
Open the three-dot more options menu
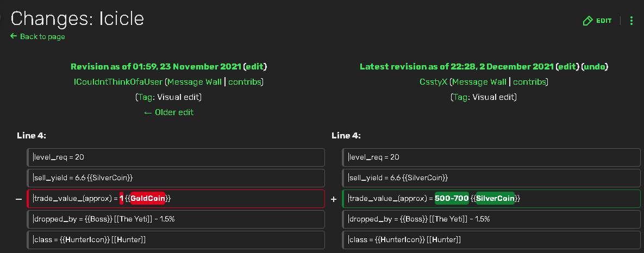point(631,21)
